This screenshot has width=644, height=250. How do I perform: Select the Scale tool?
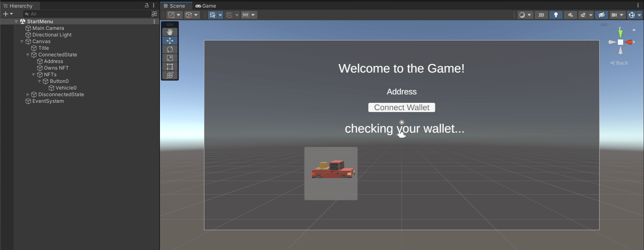click(170, 58)
